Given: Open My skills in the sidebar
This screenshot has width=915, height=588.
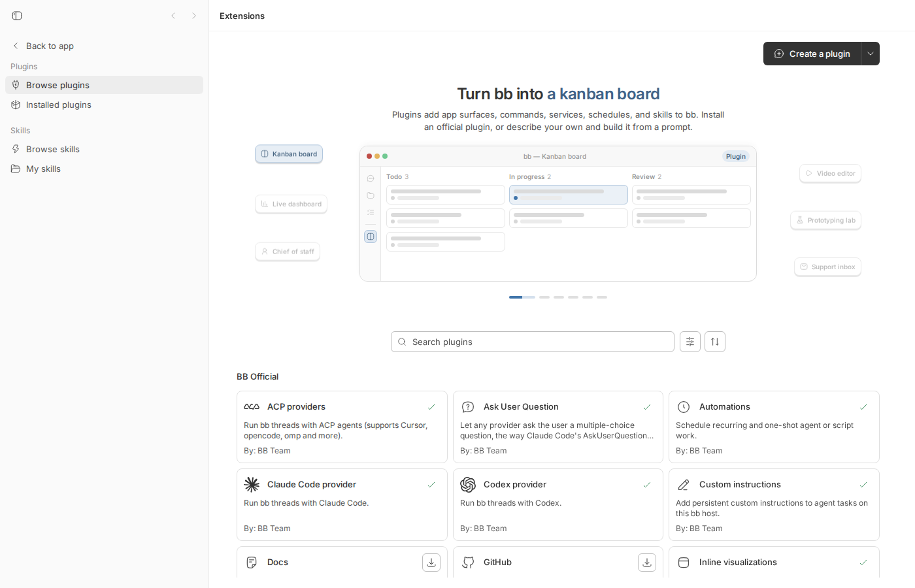Looking at the screenshot, I should point(104,169).
